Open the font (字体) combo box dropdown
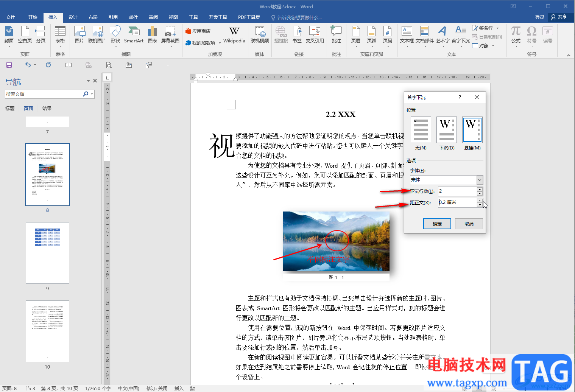The image size is (575, 392). [x=480, y=180]
